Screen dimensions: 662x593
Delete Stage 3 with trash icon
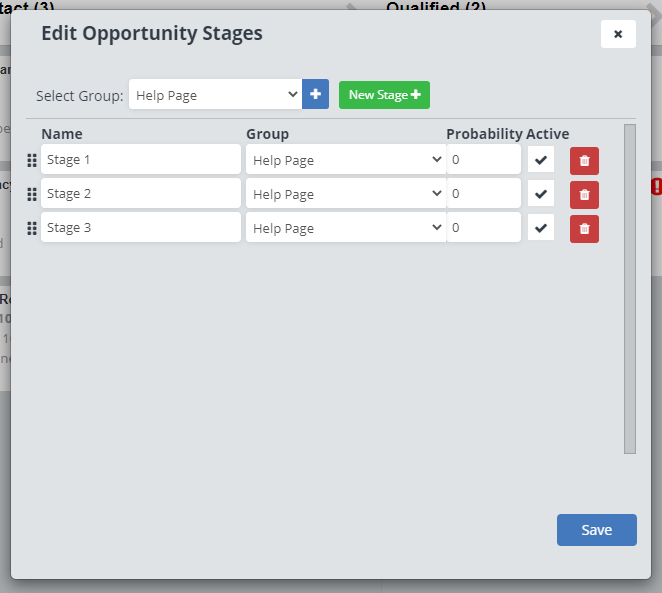click(584, 229)
